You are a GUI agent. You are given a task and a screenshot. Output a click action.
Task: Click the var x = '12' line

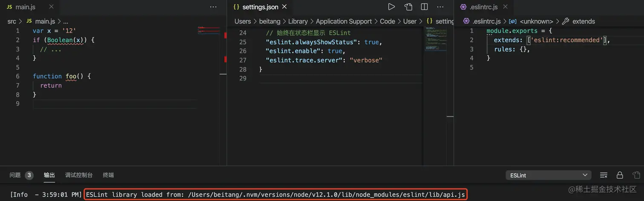(x=54, y=31)
